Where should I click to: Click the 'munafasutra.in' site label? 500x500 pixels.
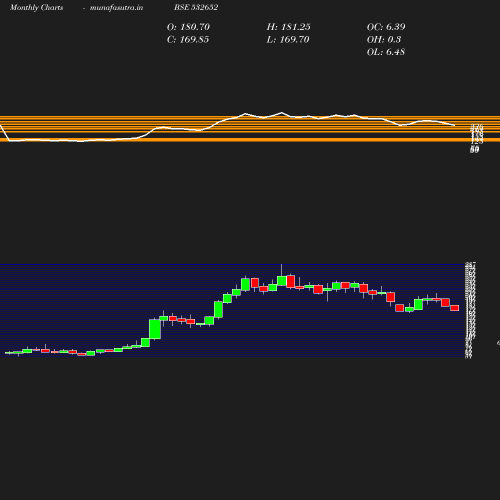[116, 7]
